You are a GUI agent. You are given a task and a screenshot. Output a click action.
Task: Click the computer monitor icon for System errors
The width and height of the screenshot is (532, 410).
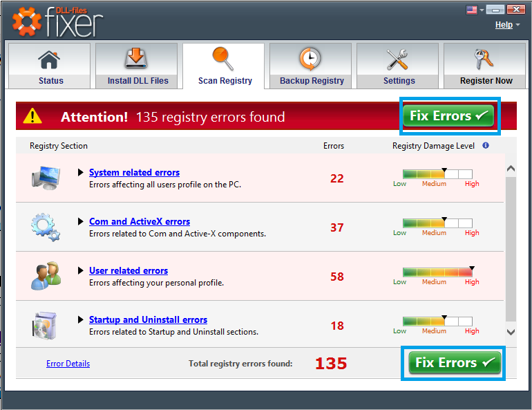point(46,178)
